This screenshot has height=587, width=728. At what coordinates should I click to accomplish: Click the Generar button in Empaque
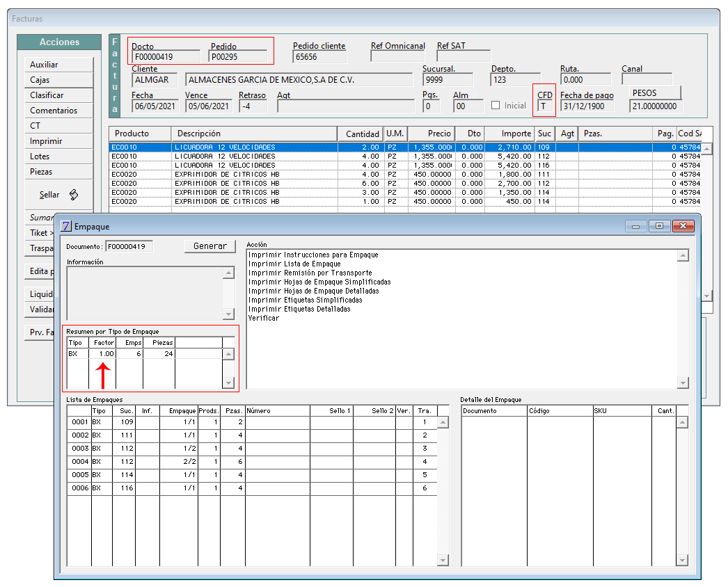tap(210, 246)
